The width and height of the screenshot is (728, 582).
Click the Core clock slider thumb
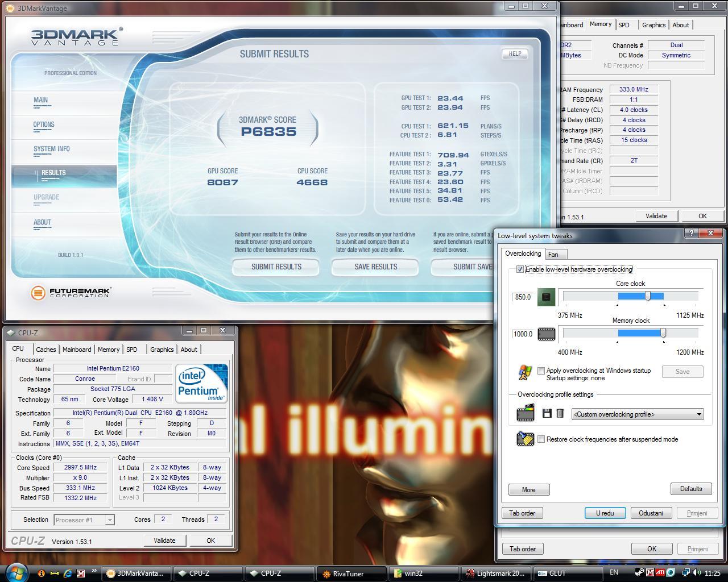[x=648, y=296]
